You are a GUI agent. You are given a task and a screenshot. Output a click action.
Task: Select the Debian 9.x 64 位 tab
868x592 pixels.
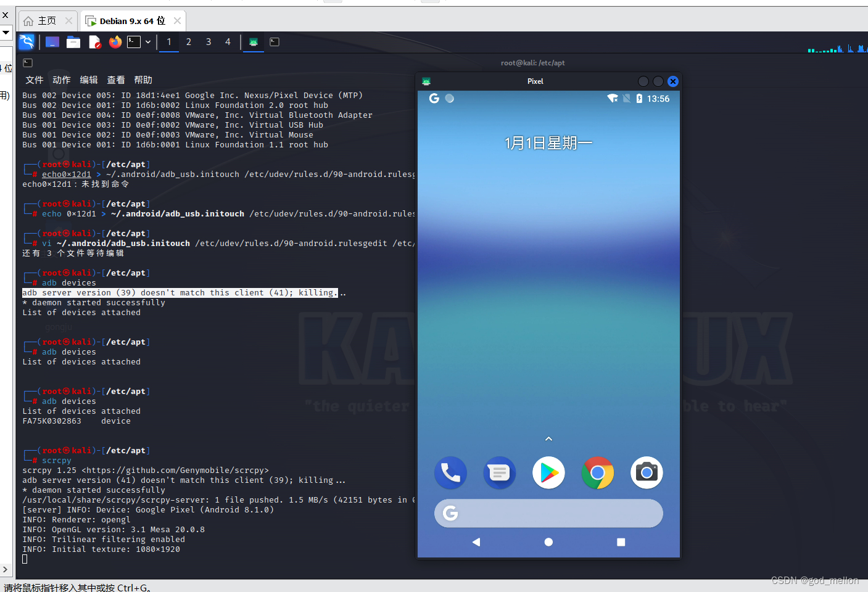point(132,21)
